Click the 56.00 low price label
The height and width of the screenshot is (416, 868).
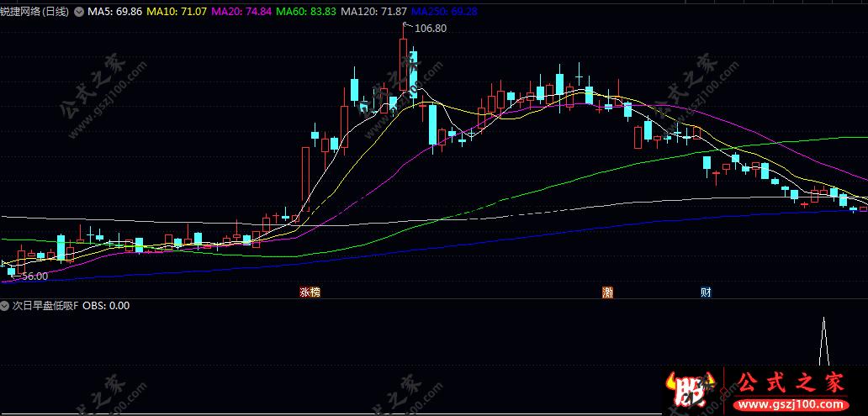[34, 276]
